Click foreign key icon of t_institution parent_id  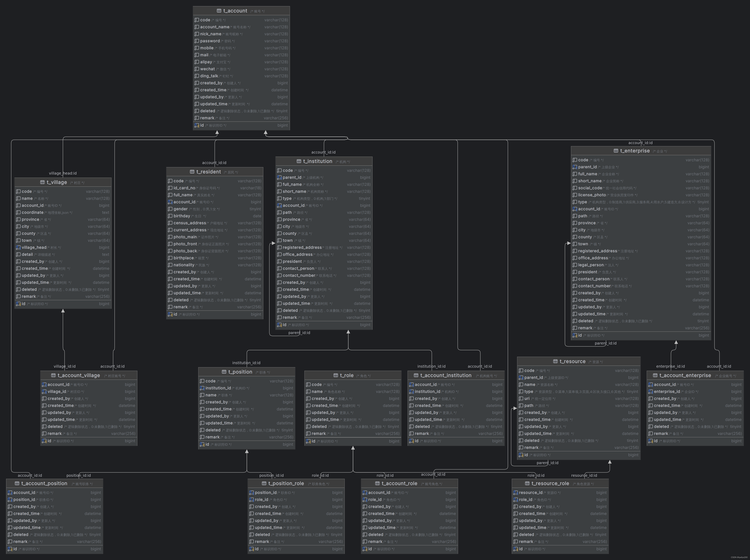[279, 178]
